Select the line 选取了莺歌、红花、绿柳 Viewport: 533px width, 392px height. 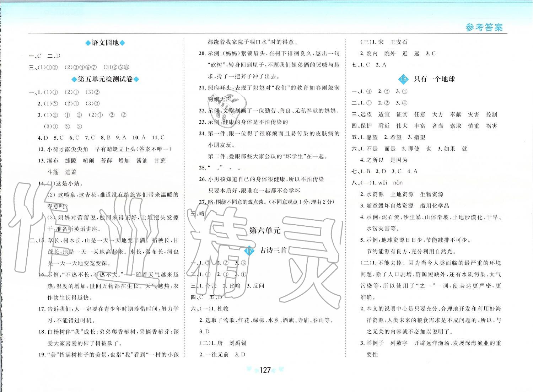[x=266, y=320]
